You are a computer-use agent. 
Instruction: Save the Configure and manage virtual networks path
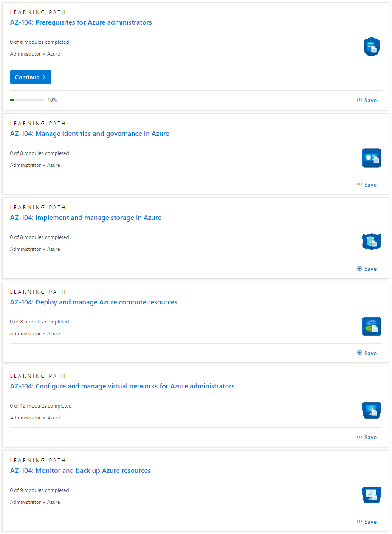click(x=367, y=437)
